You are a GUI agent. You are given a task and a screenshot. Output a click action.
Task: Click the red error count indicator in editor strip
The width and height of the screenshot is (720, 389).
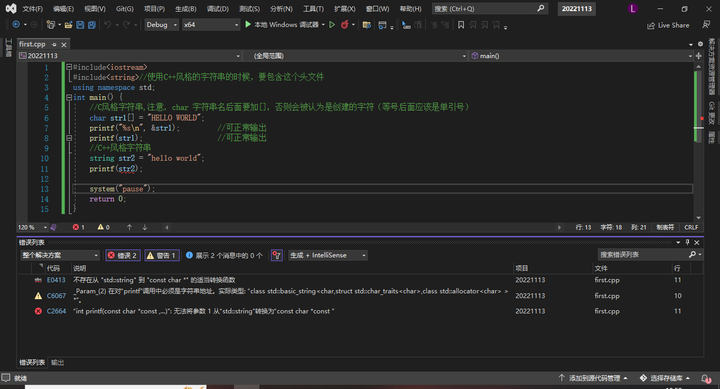point(79,227)
